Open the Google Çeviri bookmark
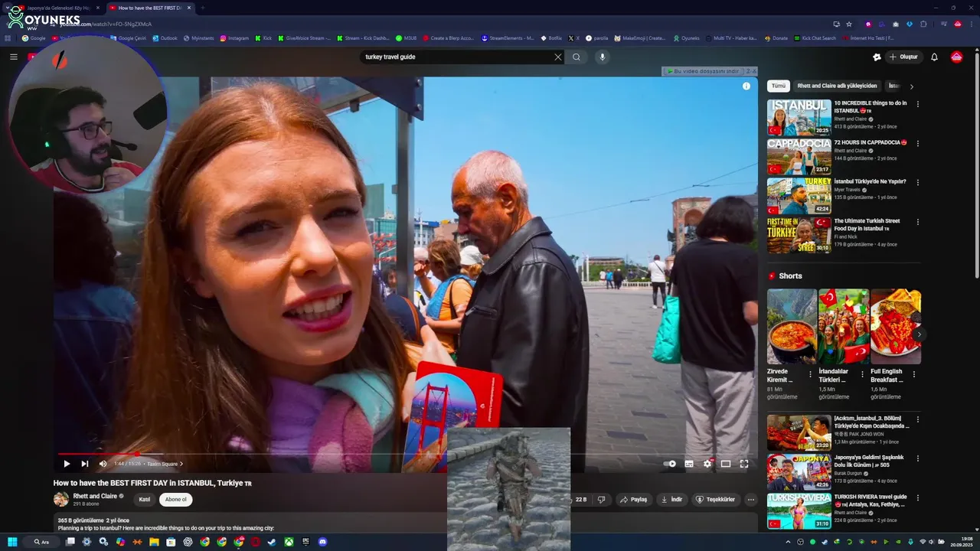 [x=128, y=37]
